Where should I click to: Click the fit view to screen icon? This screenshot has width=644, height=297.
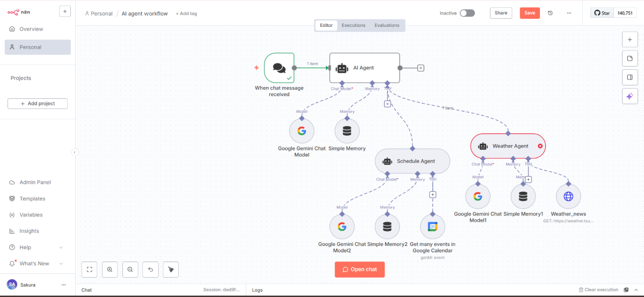(89, 269)
